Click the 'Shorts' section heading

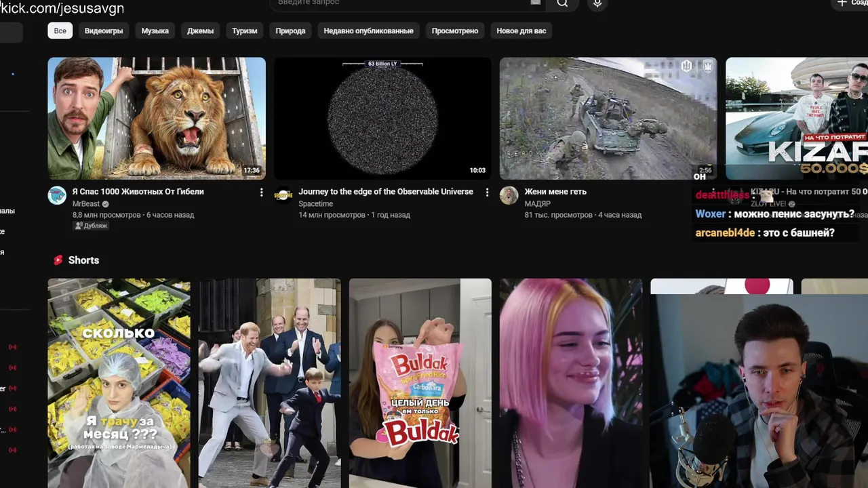[83, 260]
